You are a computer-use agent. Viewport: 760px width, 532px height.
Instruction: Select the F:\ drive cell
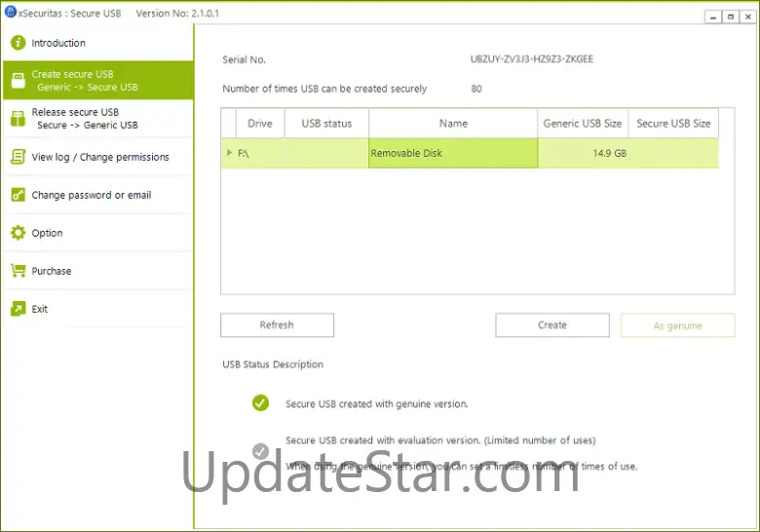260,153
